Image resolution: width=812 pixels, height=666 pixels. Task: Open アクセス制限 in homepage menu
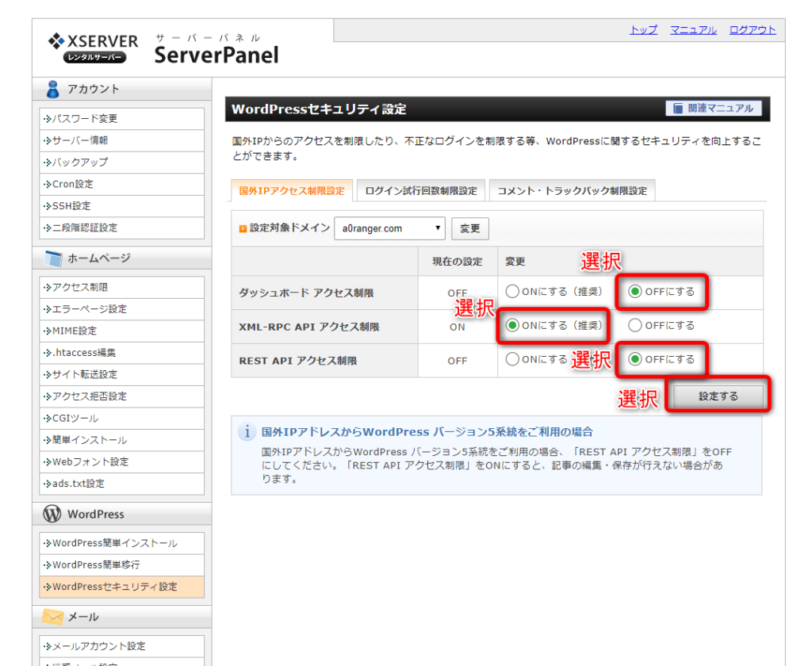121,288
